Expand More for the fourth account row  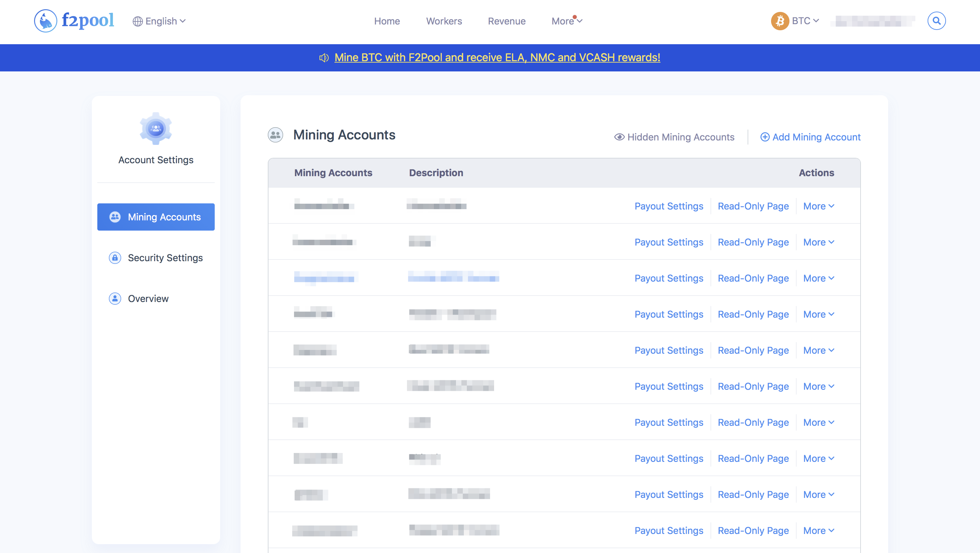(x=819, y=315)
